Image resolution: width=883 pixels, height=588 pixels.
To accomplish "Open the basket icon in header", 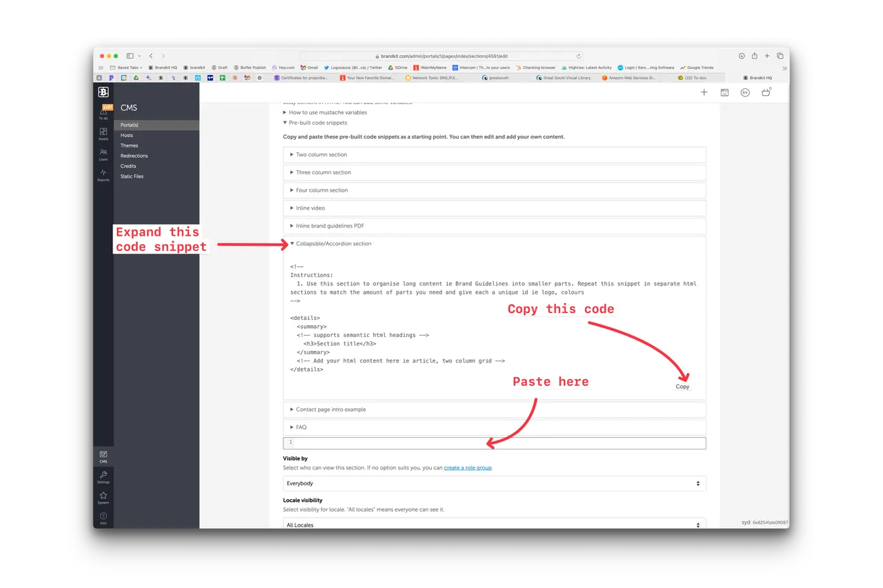I will [766, 92].
